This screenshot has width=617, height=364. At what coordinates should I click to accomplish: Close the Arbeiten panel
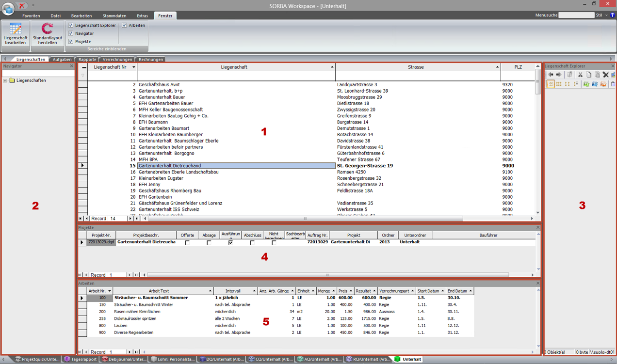(538, 283)
